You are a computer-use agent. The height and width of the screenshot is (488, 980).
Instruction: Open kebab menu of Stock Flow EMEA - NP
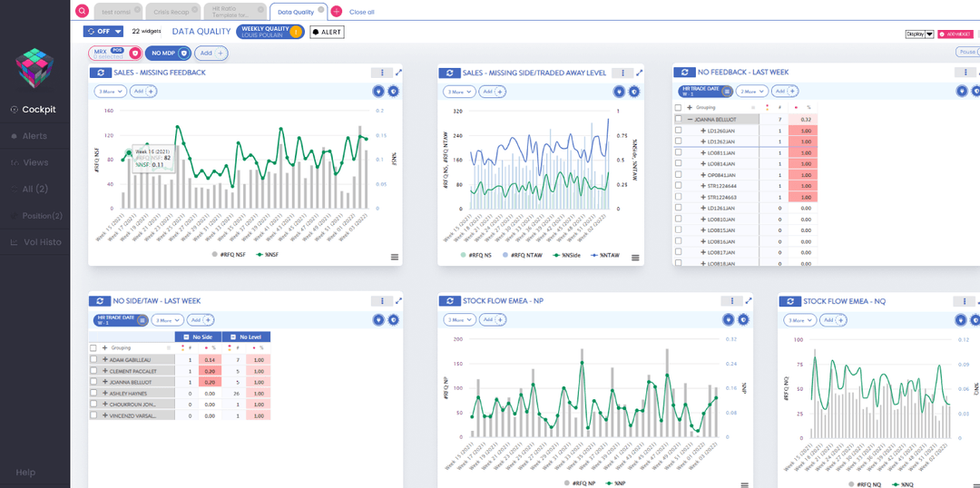(731, 300)
